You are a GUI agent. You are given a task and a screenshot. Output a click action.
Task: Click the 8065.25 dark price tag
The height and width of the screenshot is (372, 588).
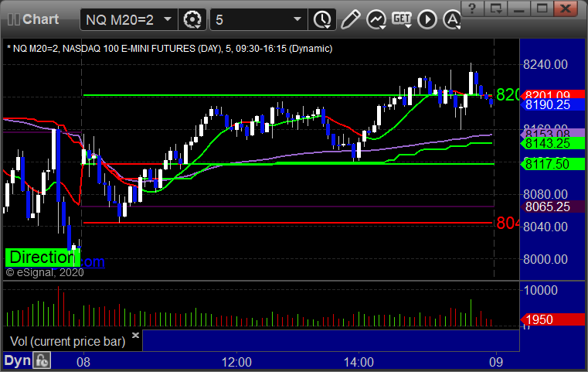[552, 206]
